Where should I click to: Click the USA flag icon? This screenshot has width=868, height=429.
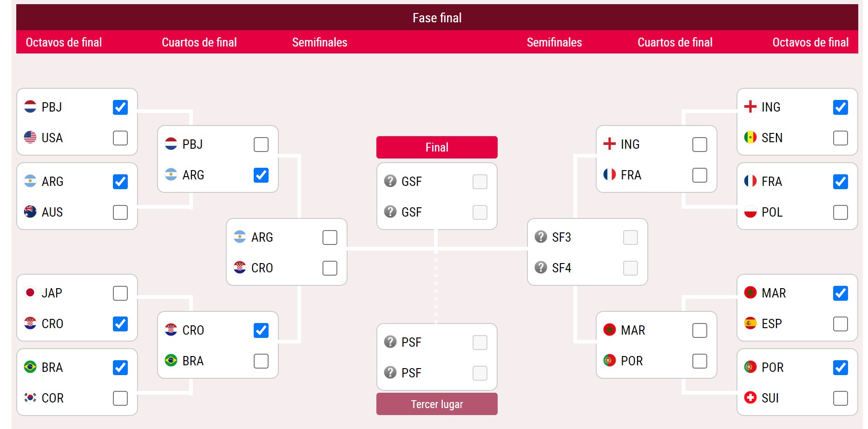tap(30, 137)
